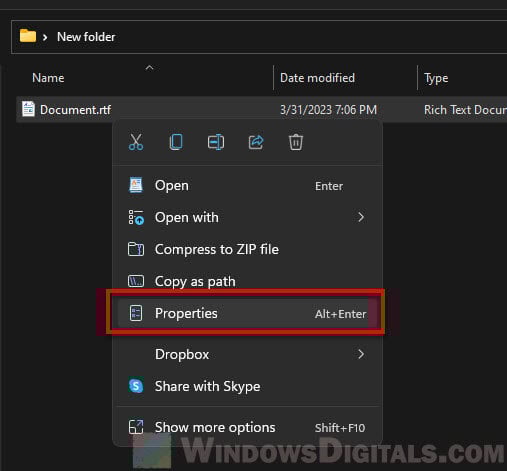Click the Rich Text Document type cell
Screen dimensions: 507x471
coord(465,110)
